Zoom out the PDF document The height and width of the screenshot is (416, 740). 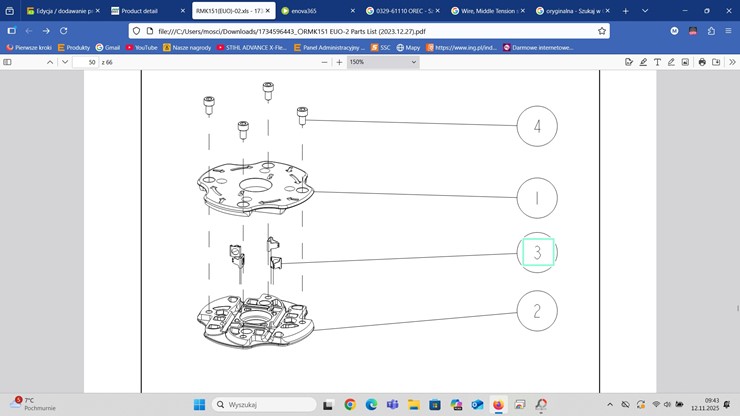pos(324,62)
